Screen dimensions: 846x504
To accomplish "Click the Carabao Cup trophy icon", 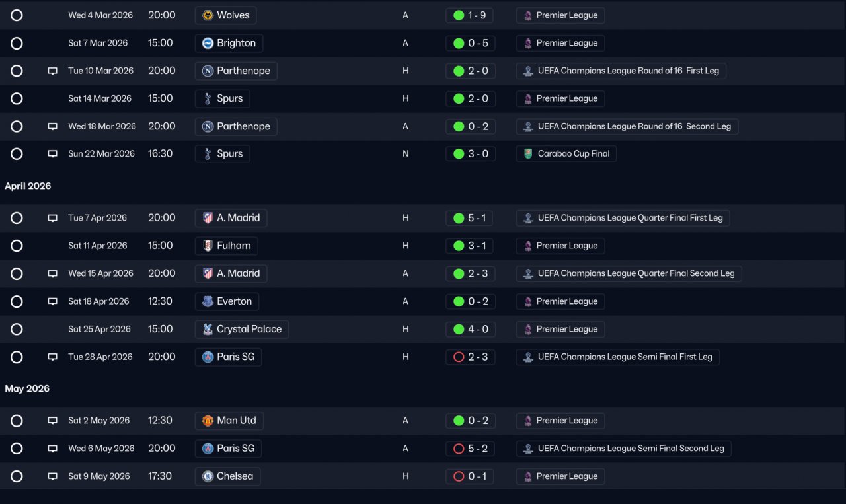I will (527, 154).
